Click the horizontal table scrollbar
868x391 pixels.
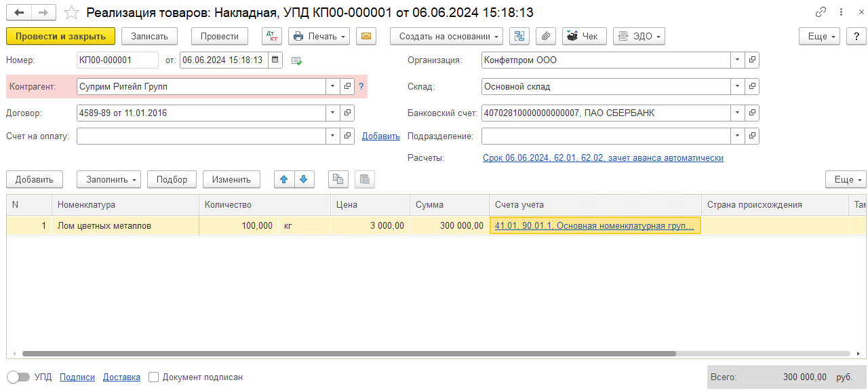[x=349, y=354]
